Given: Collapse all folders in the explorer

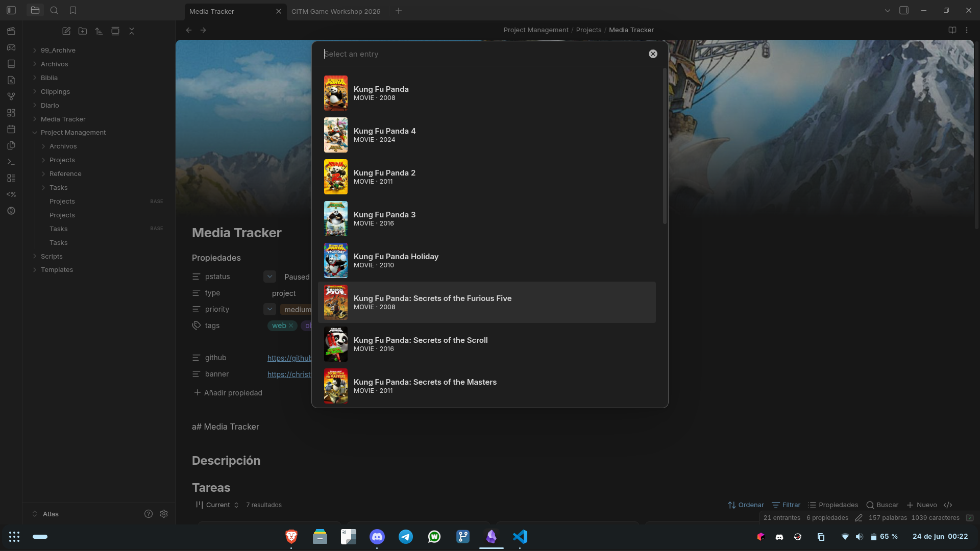Looking at the screenshot, I should click(x=132, y=31).
